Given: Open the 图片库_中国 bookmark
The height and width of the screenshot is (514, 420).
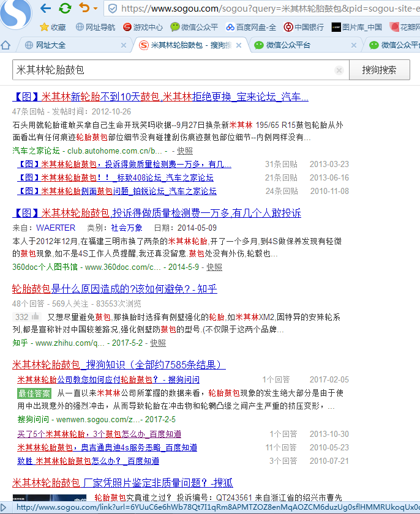Looking at the screenshot, I should (357, 27).
